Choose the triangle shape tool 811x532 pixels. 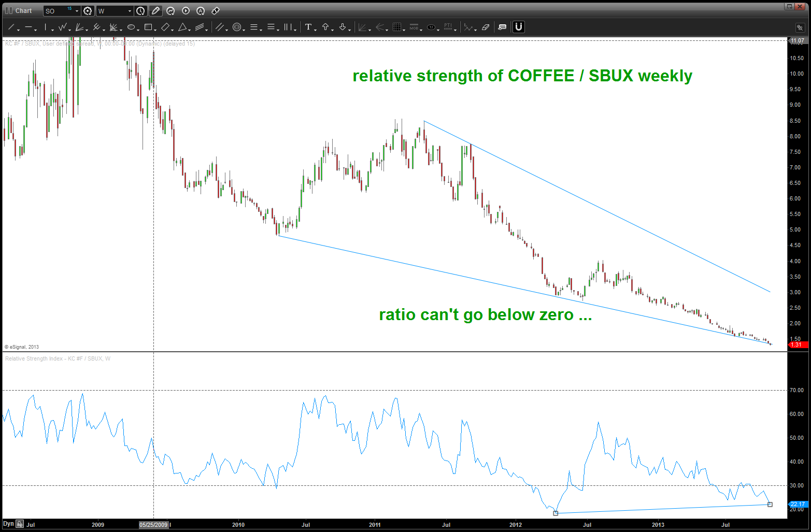pos(182,27)
